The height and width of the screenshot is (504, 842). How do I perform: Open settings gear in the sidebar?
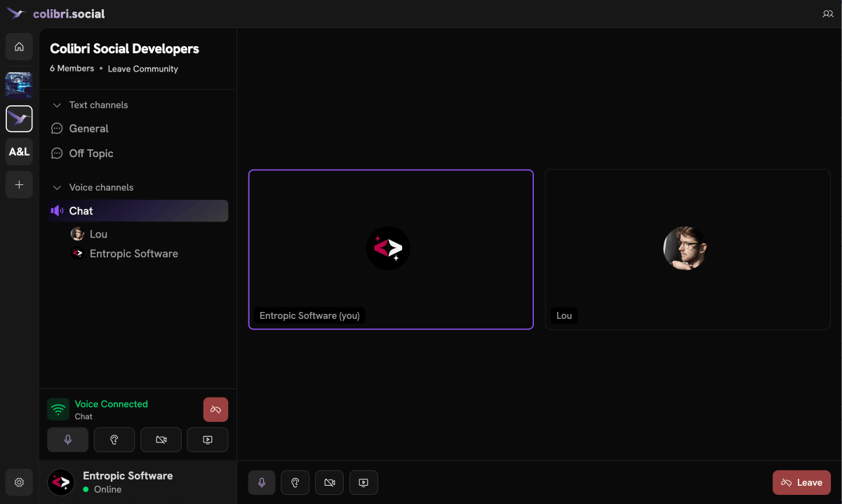(19, 482)
